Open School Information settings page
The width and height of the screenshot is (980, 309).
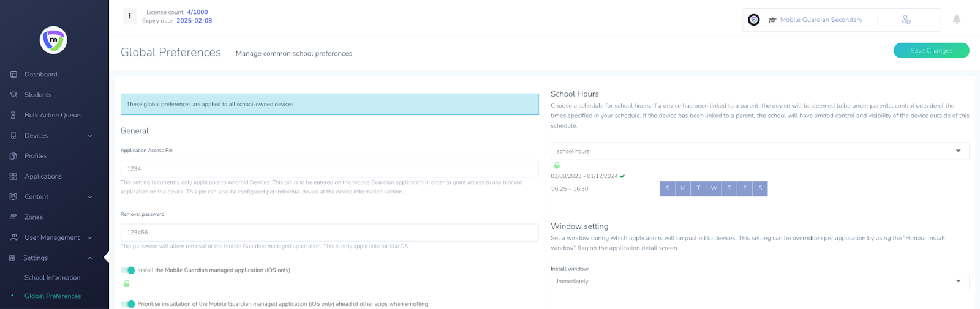point(52,278)
